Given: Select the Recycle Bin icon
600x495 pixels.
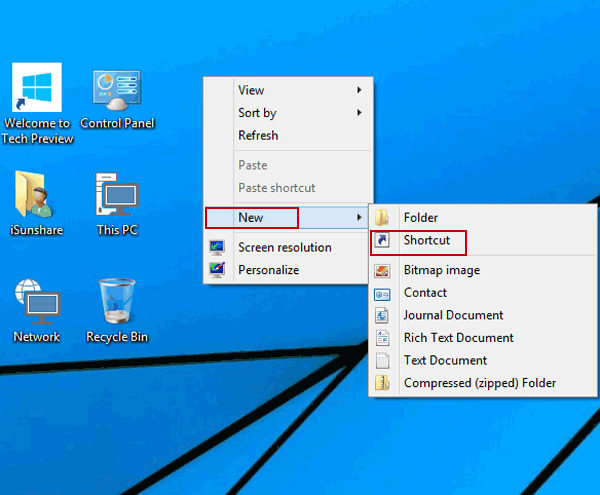Looking at the screenshot, I should pyautogui.click(x=117, y=300).
